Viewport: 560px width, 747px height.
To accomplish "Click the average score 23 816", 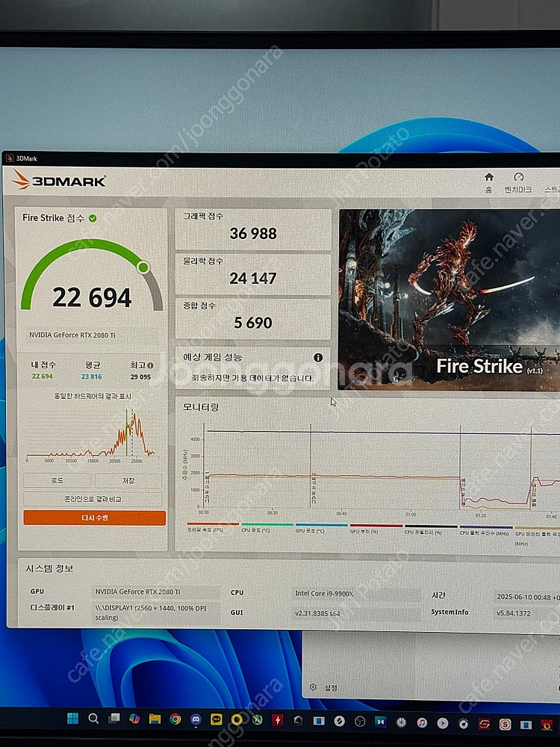I will [91, 376].
